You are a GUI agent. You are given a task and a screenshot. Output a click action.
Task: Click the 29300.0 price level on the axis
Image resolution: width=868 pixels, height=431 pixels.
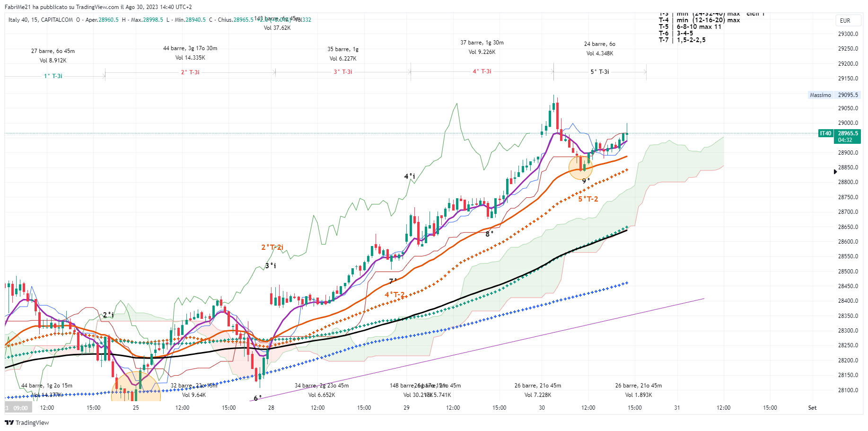tap(848, 34)
